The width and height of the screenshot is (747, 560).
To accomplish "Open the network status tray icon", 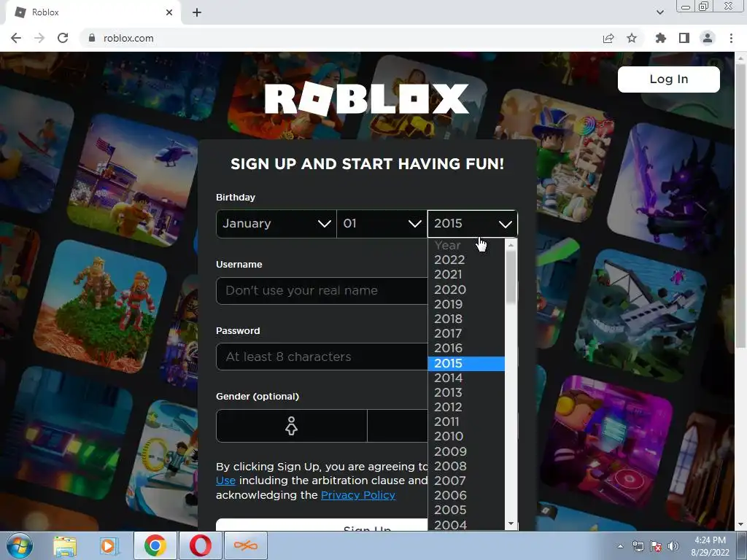I will (638, 546).
